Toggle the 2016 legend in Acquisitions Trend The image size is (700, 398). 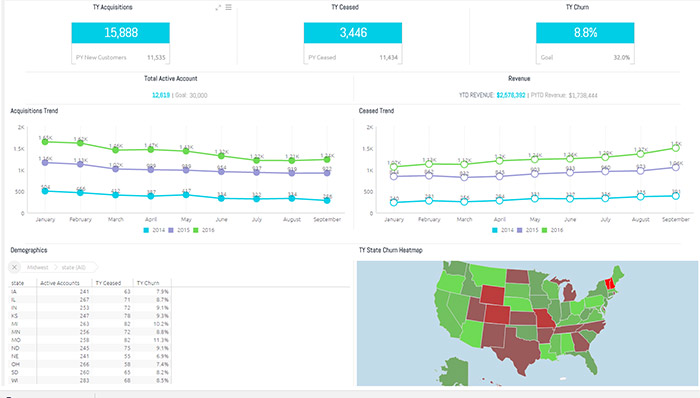(x=204, y=230)
